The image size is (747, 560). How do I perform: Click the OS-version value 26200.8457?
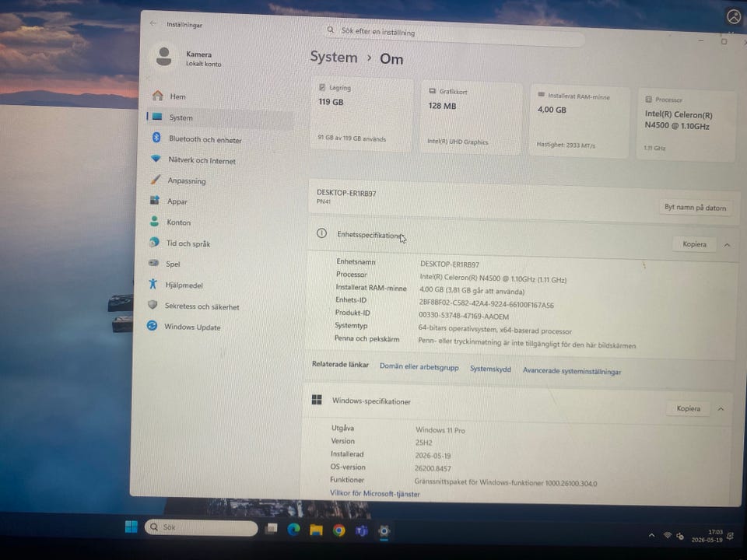[433, 468]
